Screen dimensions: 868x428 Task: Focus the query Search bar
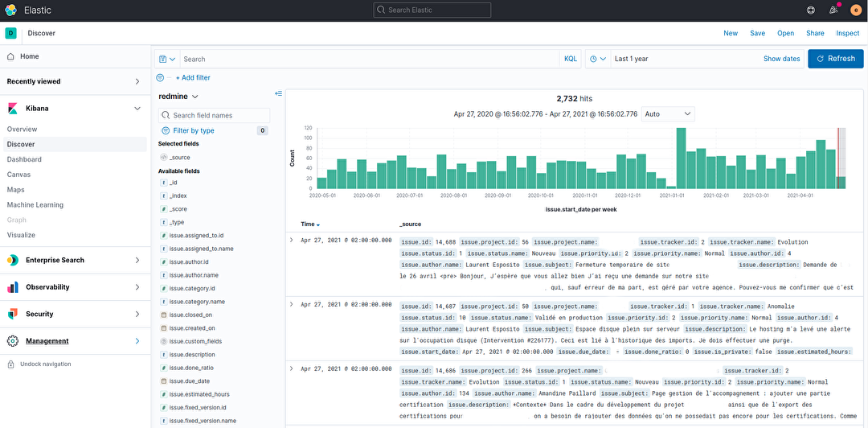[x=370, y=59]
